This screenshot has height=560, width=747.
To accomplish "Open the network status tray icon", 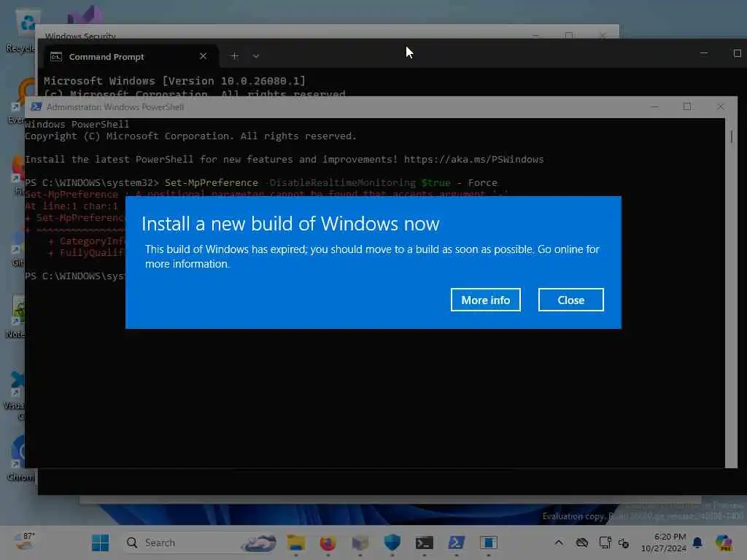I will [605, 542].
